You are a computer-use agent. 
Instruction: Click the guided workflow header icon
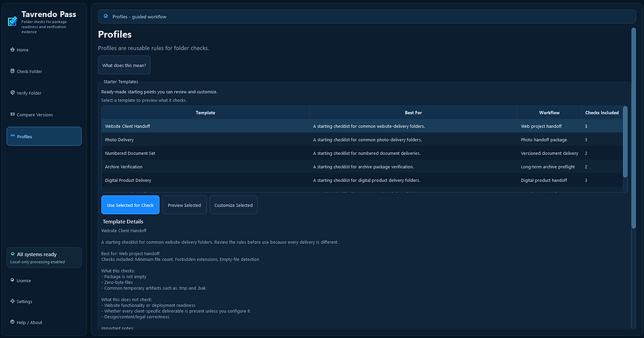[106, 16]
